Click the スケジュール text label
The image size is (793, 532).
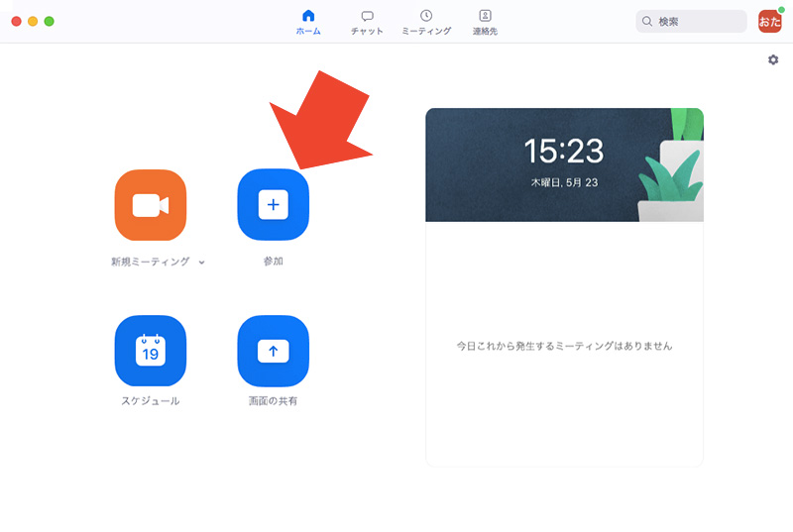(150, 401)
